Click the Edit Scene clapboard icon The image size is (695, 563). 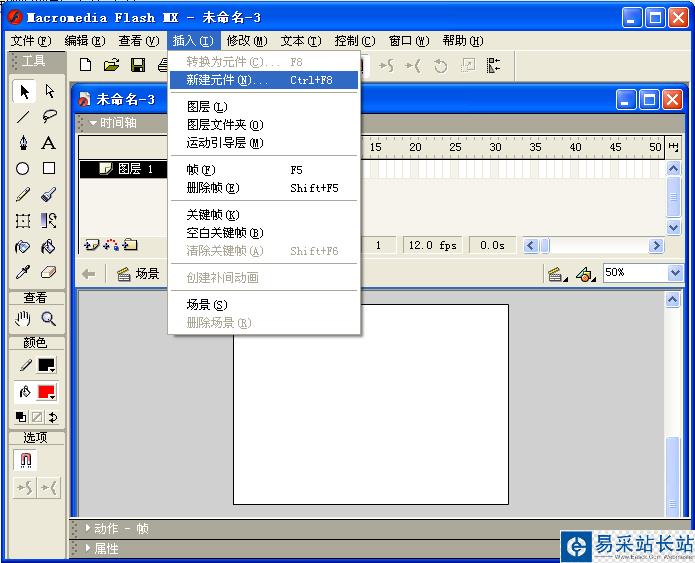tap(557, 275)
